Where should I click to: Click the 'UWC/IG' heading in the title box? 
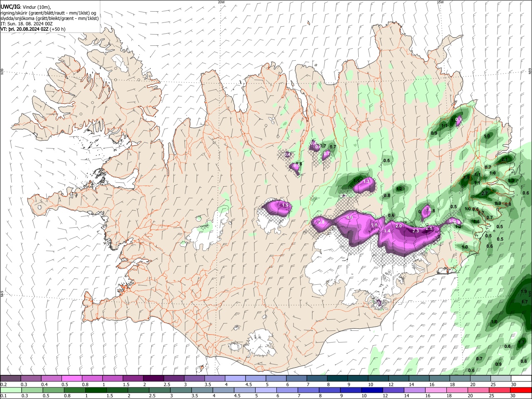10,7
